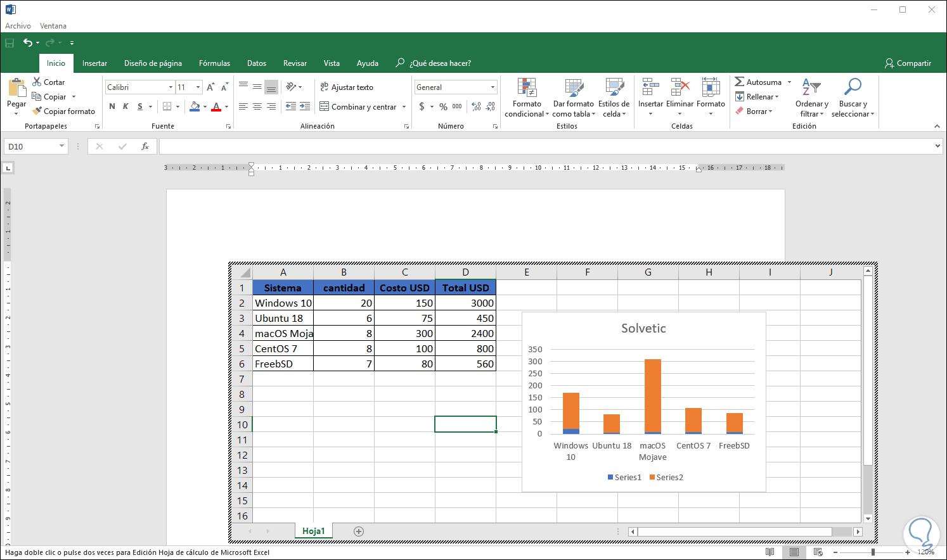This screenshot has width=947, height=560.
Task: Click the Copiar formato paintbrush
Action: (63, 111)
